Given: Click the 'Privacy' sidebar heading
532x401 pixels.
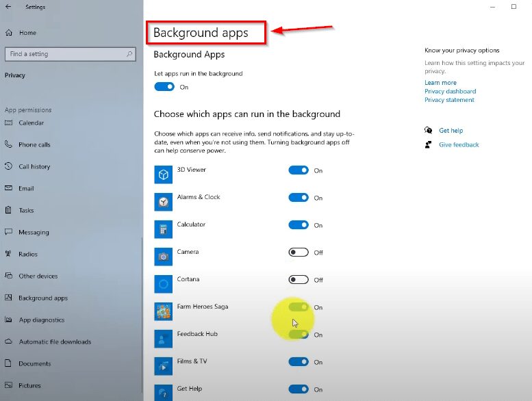Looking at the screenshot, I should click(x=15, y=75).
